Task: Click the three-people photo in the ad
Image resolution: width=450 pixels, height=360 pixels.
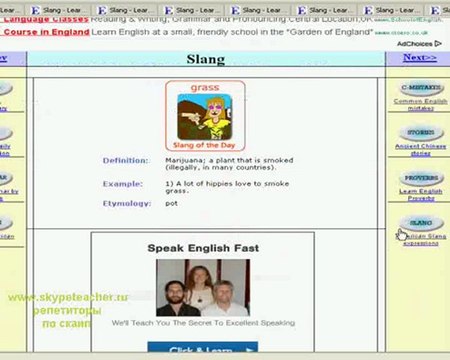Action: (x=203, y=288)
